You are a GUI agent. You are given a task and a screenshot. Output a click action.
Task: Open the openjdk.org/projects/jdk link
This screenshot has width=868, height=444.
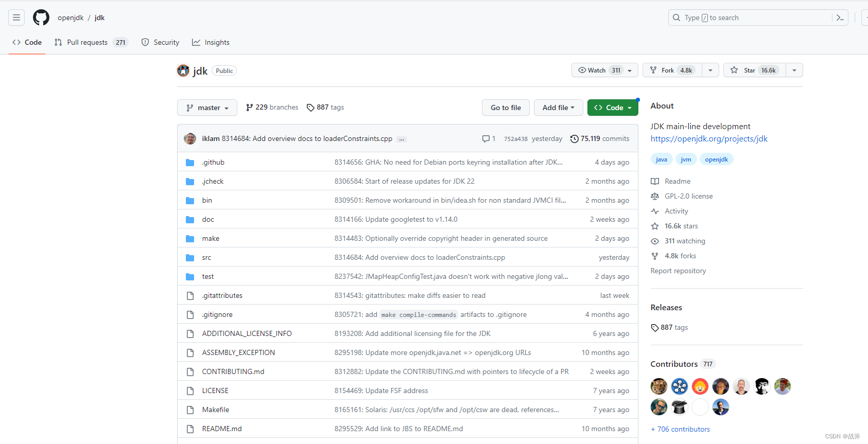tap(709, 138)
